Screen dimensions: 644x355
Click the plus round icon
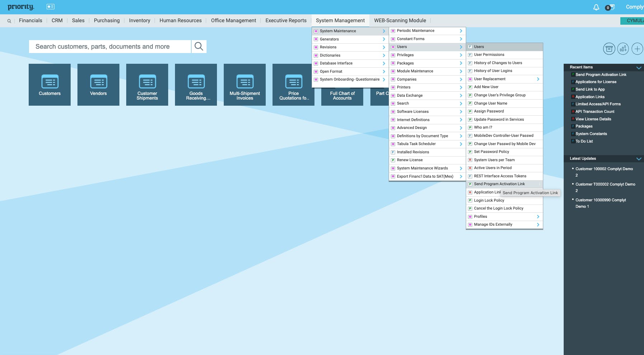[637, 49]
